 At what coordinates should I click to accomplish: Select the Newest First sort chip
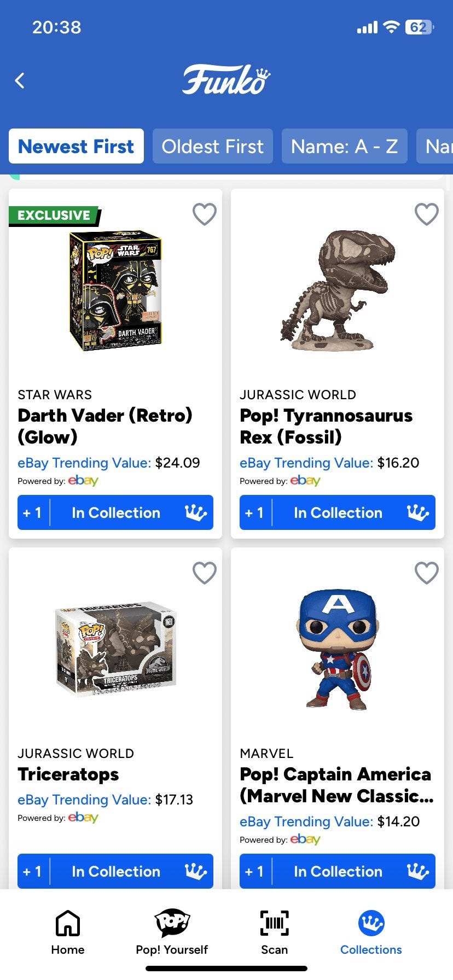coord(76,146)
